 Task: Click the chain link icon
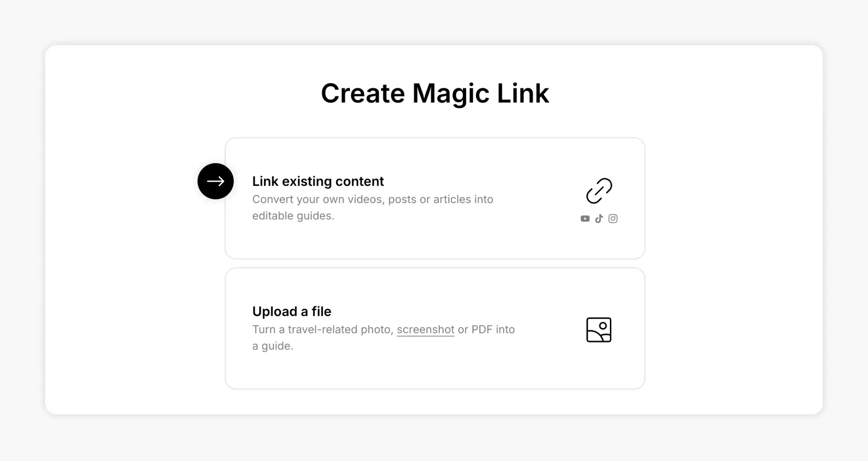599,191
